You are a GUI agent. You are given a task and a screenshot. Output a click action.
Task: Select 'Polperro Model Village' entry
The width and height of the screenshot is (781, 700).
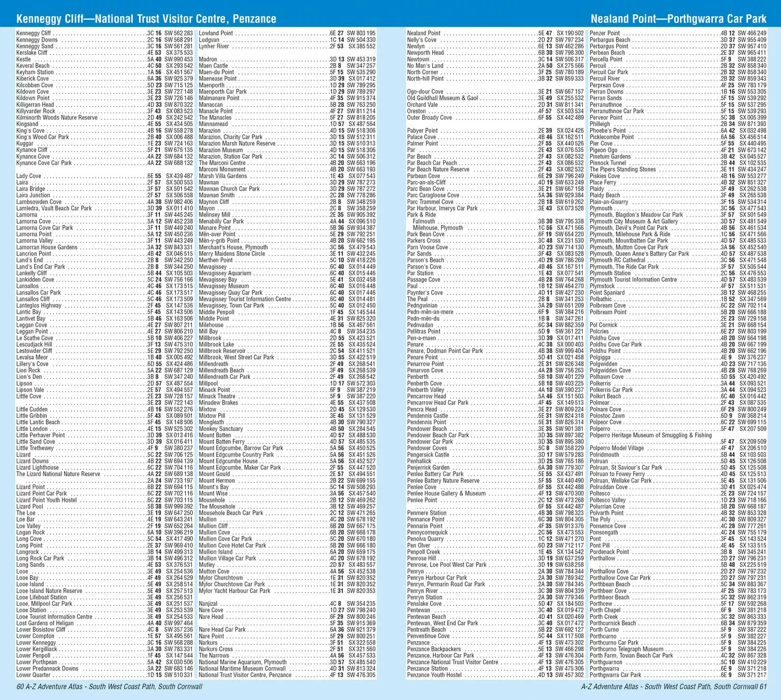(678, 448)
